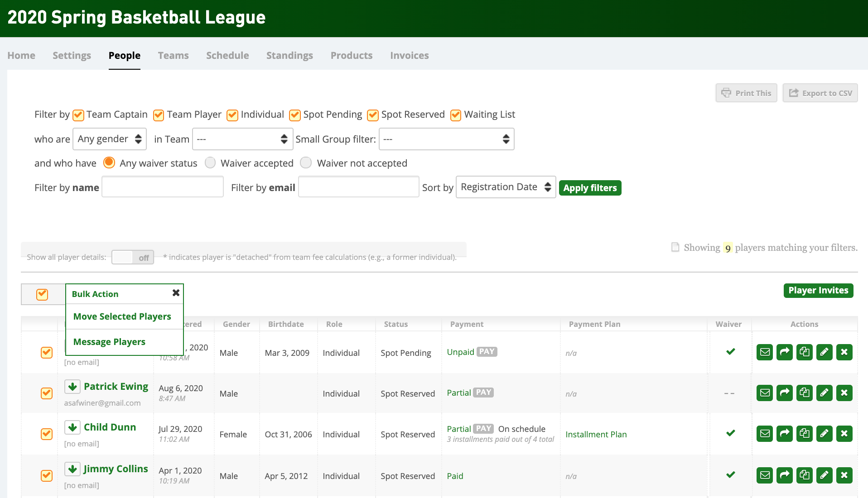Remove Patrick Ewing with X icon
The image size is (868, 498).
coord(844,393)
